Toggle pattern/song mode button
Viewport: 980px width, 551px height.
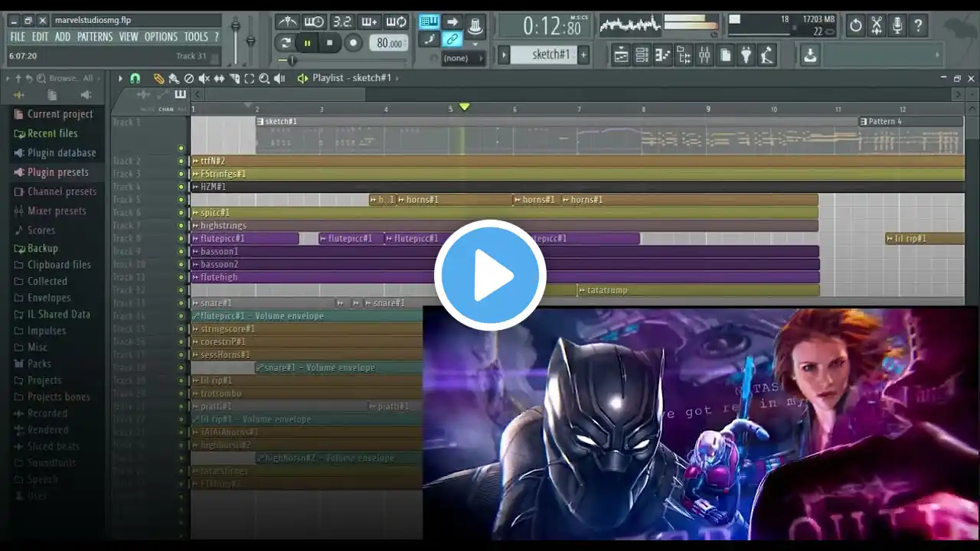(286, 43)
